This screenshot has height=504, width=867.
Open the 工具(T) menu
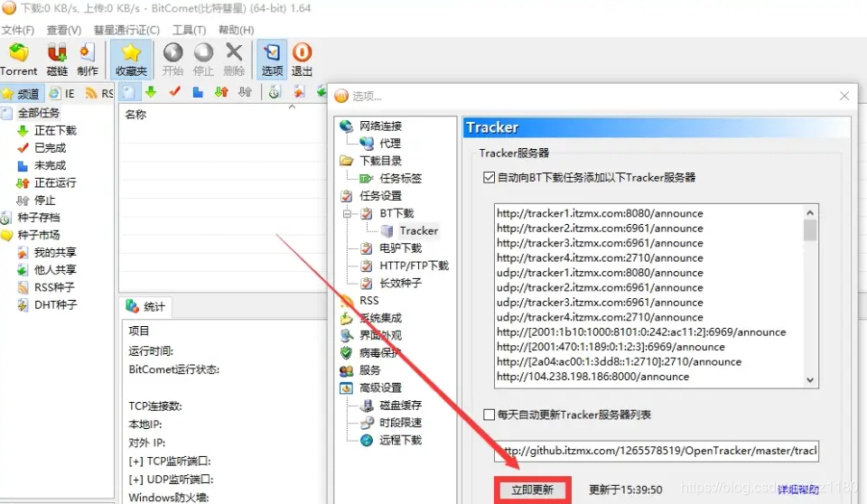pos(189,30)
